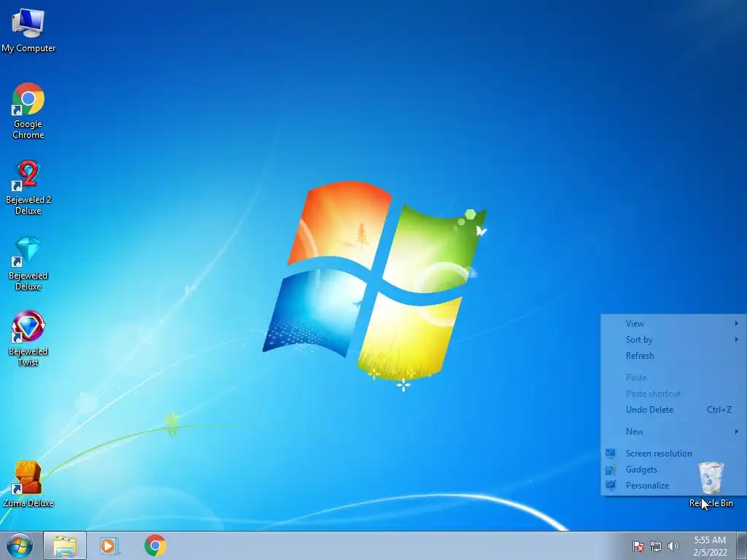The image size is (747, 560).
Task: Choose Refresh from the context menu
Action: point(673,356)
